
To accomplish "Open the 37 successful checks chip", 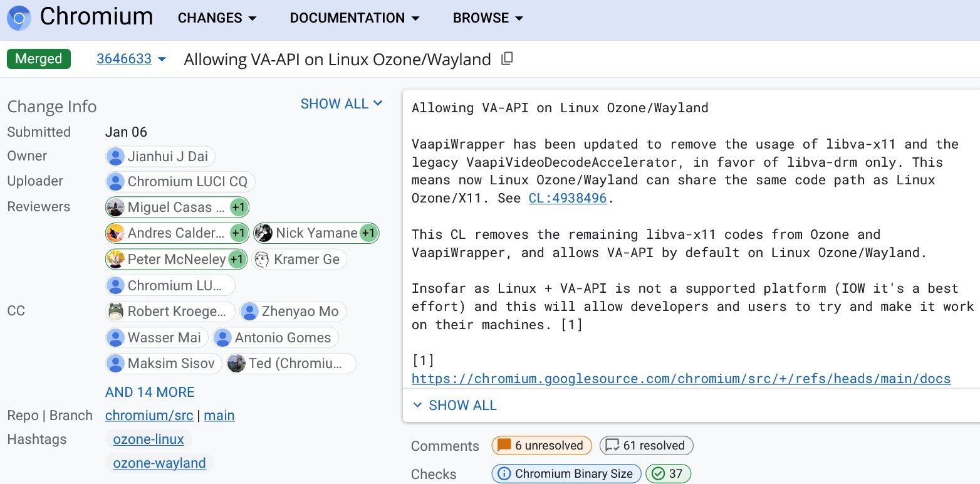I will pyautogui.click(x=668, y=473).
